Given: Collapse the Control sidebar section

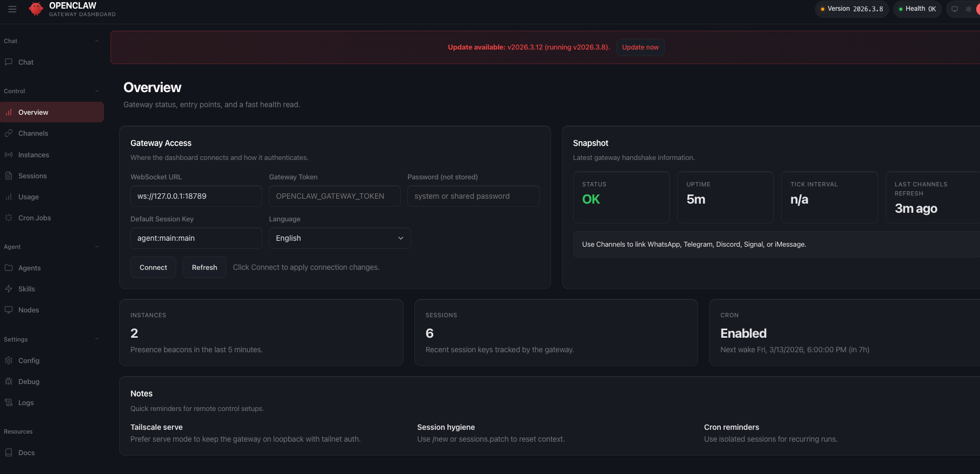Looking at the screenshot, I should tap(97, 91).
